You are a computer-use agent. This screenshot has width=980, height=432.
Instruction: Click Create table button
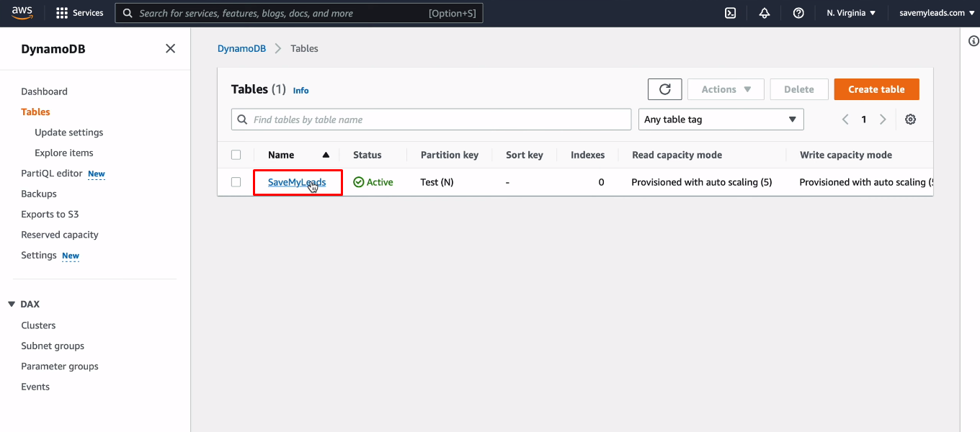(x=876, y=89)
